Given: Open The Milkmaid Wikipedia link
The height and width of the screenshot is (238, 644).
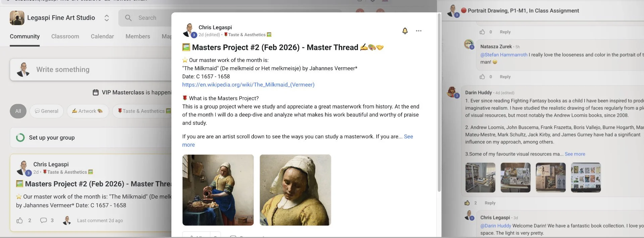Looking at the screenshot, I should [248, 85].
